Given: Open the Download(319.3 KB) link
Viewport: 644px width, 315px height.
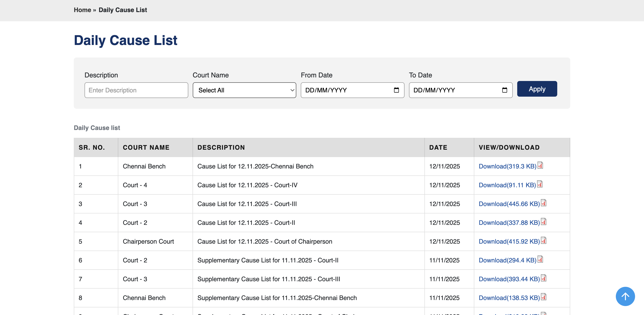Looking at the screenshot, I should click(507, 166).
